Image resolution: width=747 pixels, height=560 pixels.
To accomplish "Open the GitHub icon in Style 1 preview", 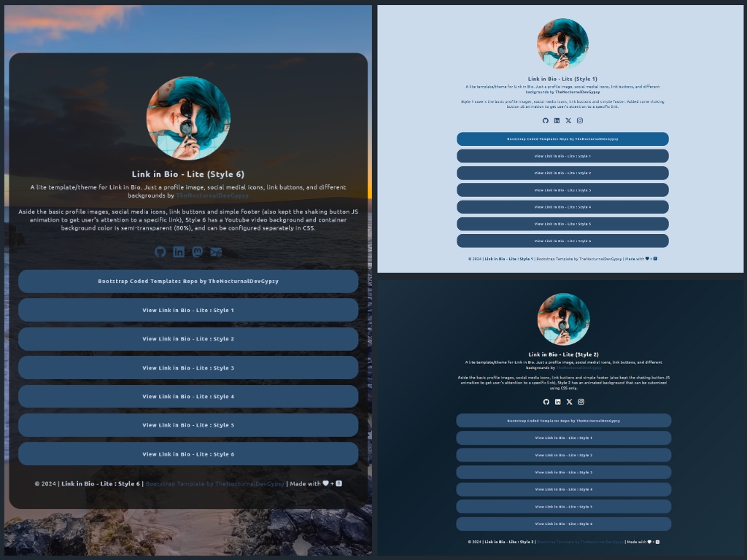I will 546,121.
